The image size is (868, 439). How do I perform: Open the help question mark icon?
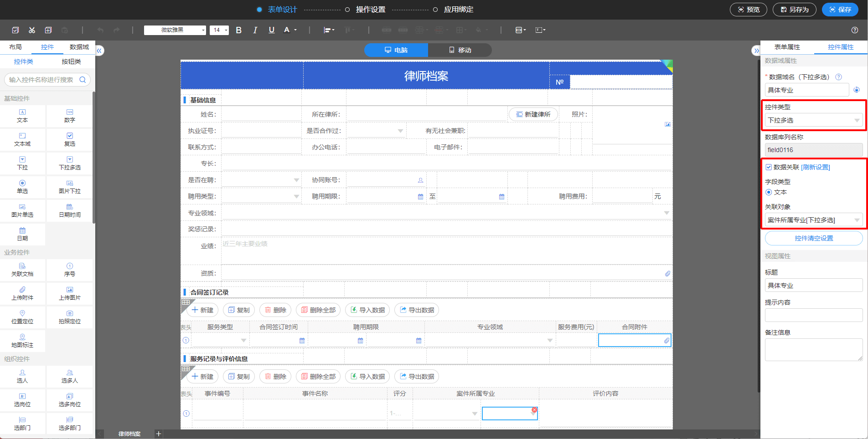[x=855, y=30]
